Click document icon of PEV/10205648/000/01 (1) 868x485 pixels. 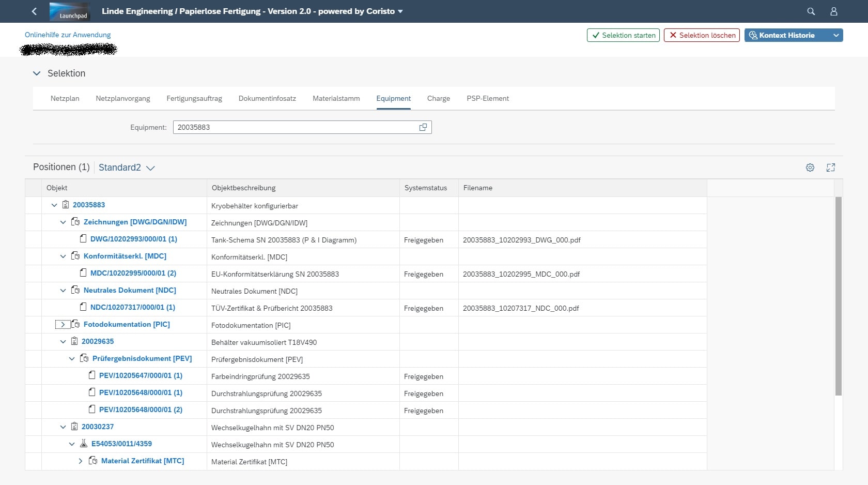[92, 392]
